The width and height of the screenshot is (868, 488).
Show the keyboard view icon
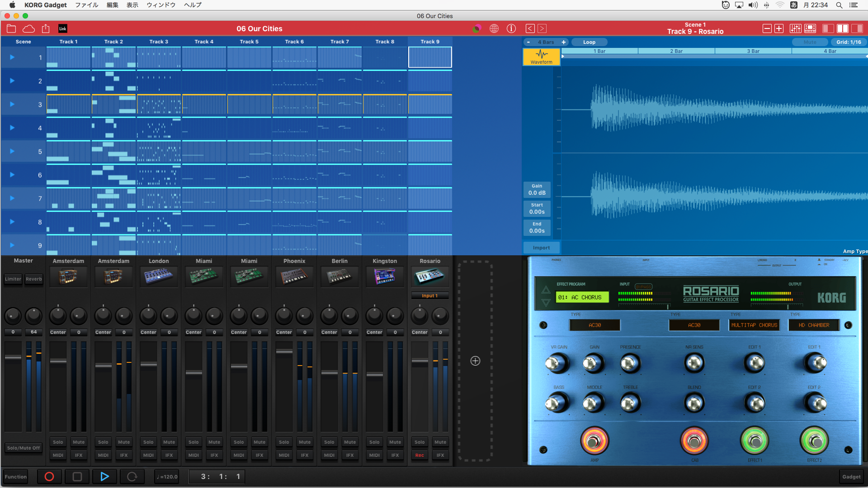pyautogui.click(x=810, y=28)
